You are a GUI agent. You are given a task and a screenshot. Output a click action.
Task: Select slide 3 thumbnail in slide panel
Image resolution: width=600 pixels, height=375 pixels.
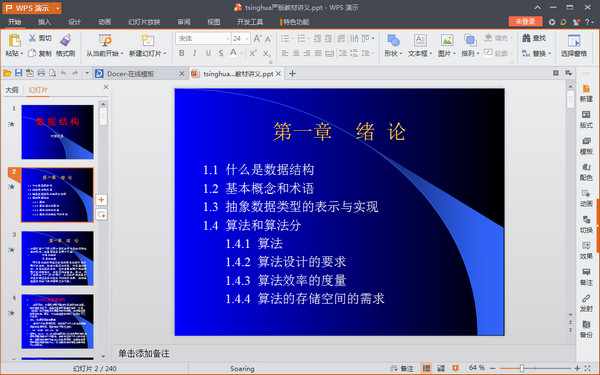click(57, 258)
